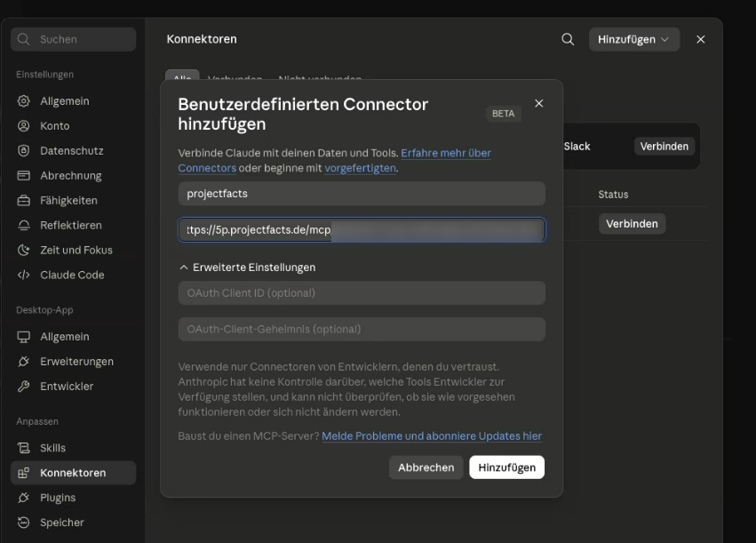Click the OAuth Client ID field
This screenshot has width=756, height=543.
click(362, 293)
